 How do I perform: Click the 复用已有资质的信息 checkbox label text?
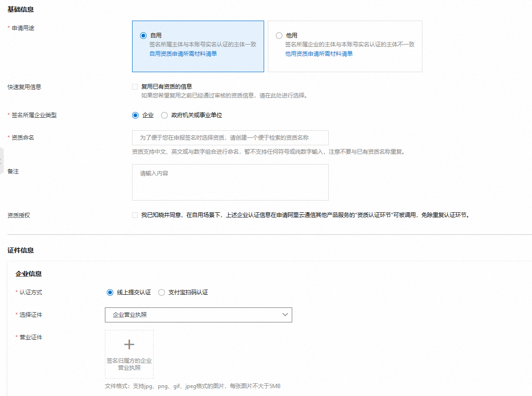tap(167, 87)
